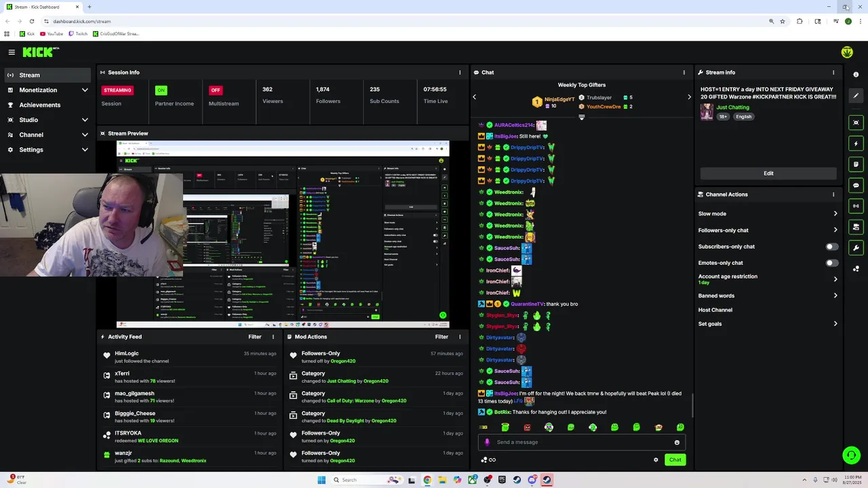Image resolution: width=868 pixels, height=488 pixels.
Task: Open Followers-only chat options arrow
Action: coord(835,230)
